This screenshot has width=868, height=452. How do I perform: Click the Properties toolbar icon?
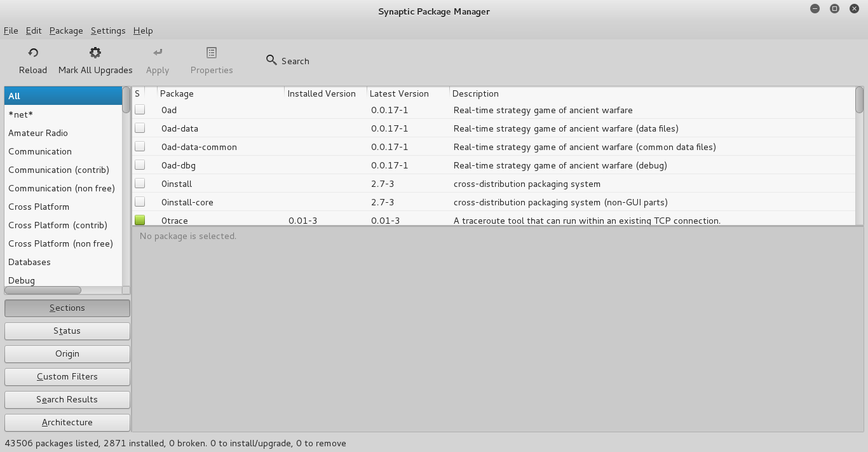(x=212, y=53)
